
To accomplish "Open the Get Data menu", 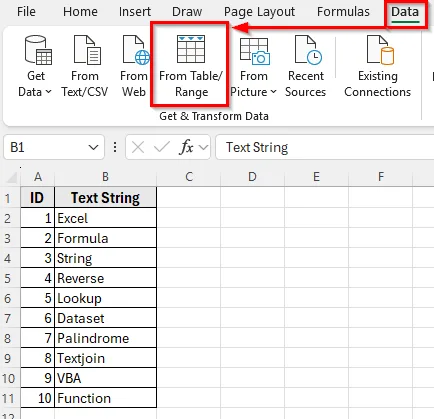I will coord(35,66).
